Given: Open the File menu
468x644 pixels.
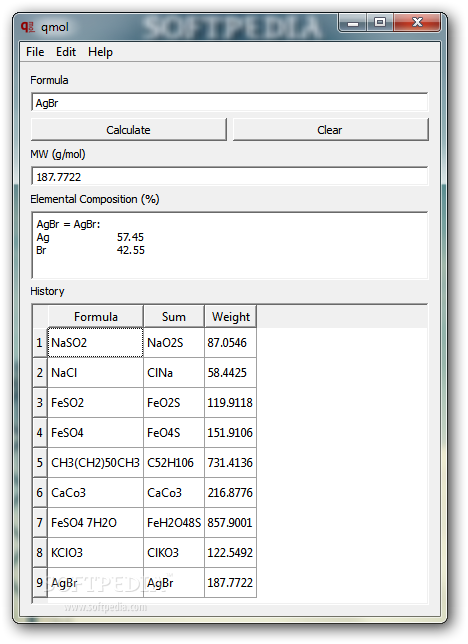Looking at the screenshot, I should (35, 52).
